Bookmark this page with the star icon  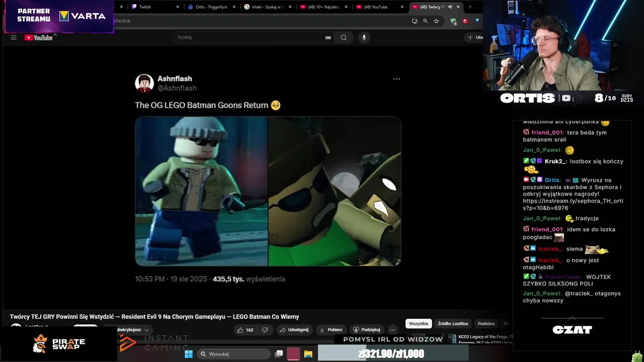436,21
